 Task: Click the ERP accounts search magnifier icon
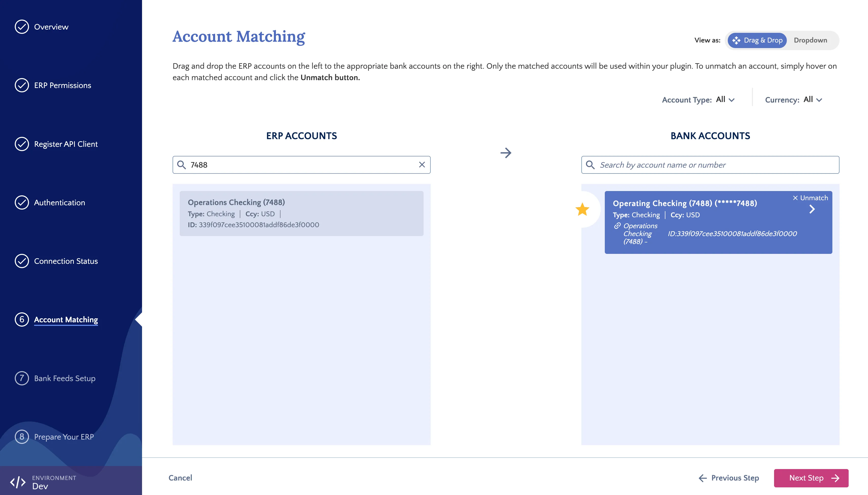point(182,165)
